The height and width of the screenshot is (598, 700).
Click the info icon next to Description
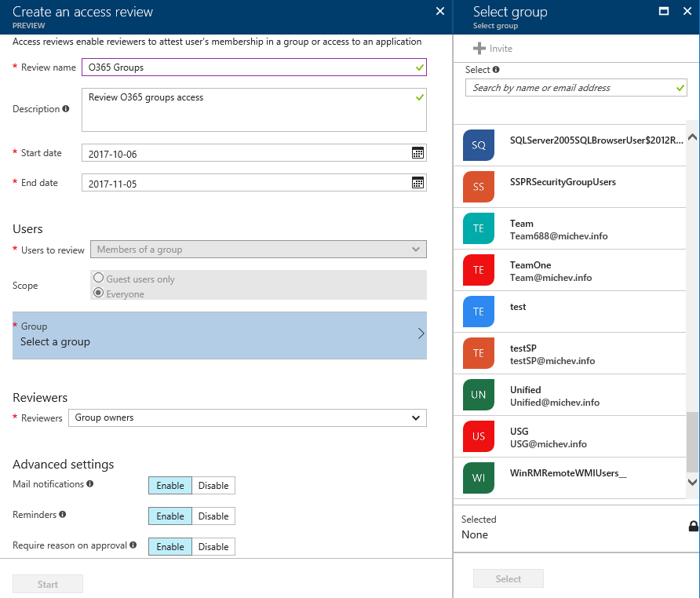pos(65,109)
